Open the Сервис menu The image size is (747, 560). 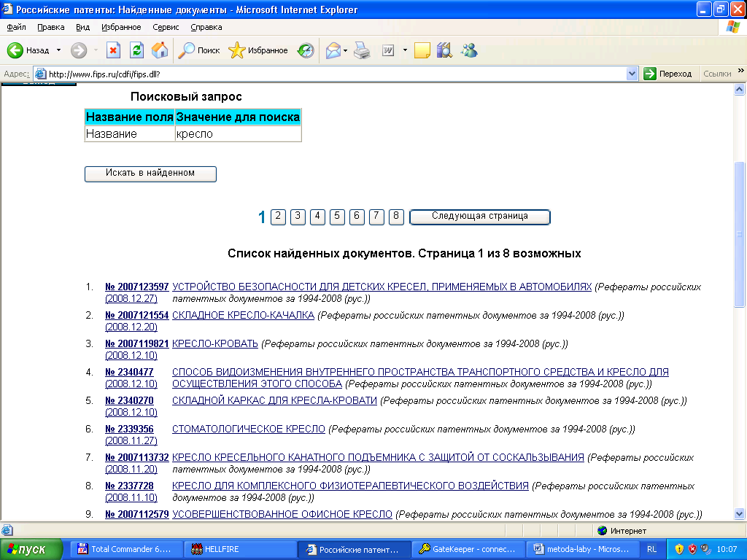pyautogui.click(x=166, y=27)
